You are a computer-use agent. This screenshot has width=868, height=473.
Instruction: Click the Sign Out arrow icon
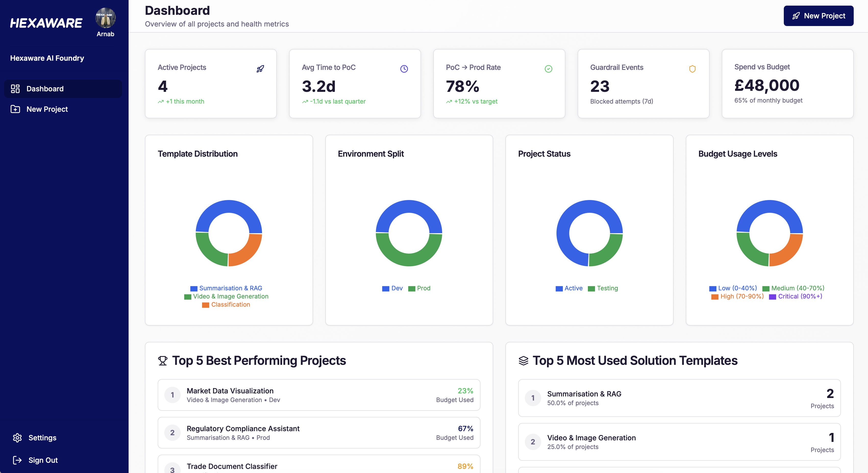click(x=17, y=460)
